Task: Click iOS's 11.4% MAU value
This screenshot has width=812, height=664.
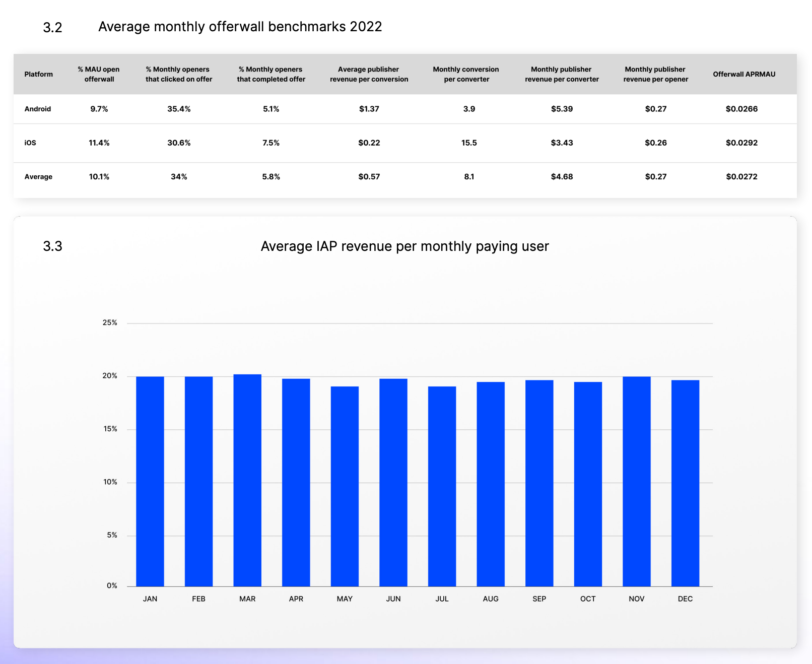Action: point(99,143)
